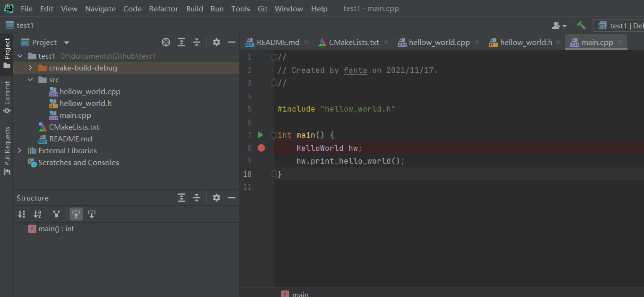
Task: Click the Build hammer icon
Action: [581, 26]
